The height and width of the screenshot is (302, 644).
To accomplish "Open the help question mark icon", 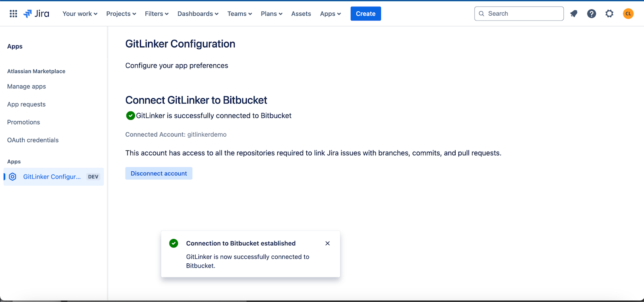I will (x=591, y=14).
